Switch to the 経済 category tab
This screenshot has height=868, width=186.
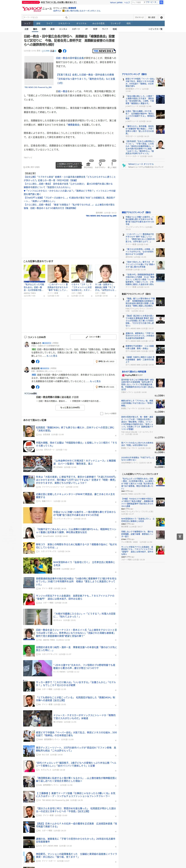point(52,29)
